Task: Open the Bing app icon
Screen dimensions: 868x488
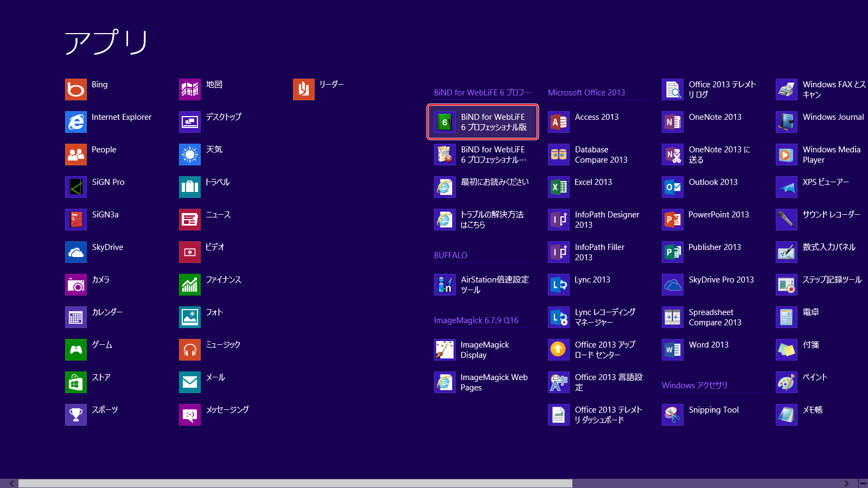Action: click(76, 89)
